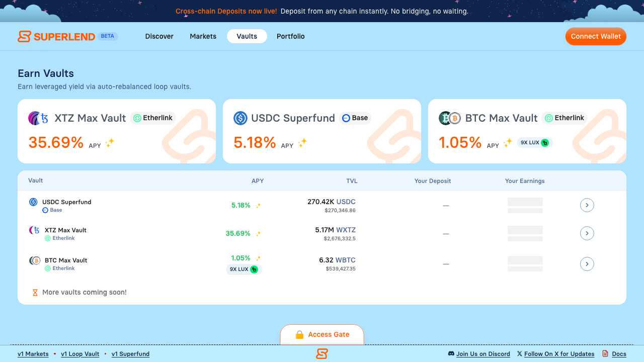Open USDC Superfund row arrow button
The image size is (644, 362).
(x=587, y=205)
